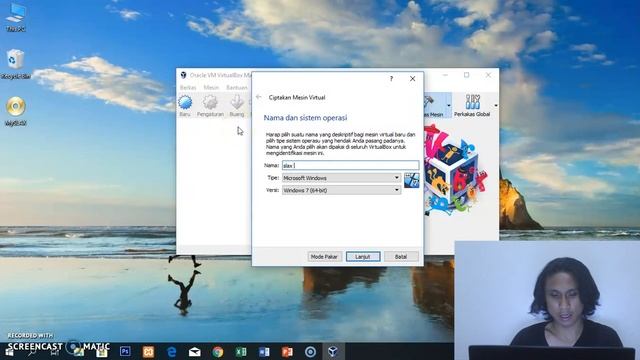This screenshot has height=360, width=640.
Task: Open the Bantuan menu in VirtualBox Manager
Action: [x=237, y=87]
